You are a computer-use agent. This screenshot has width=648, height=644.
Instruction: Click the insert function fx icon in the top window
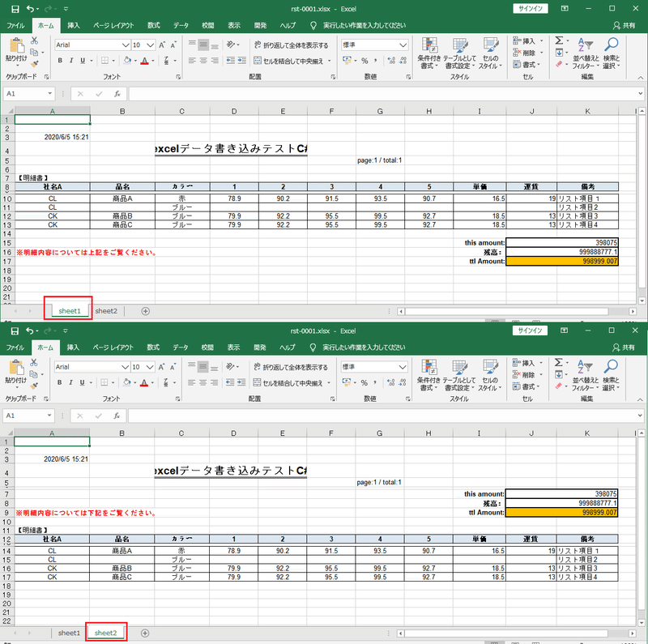point(117,94)
